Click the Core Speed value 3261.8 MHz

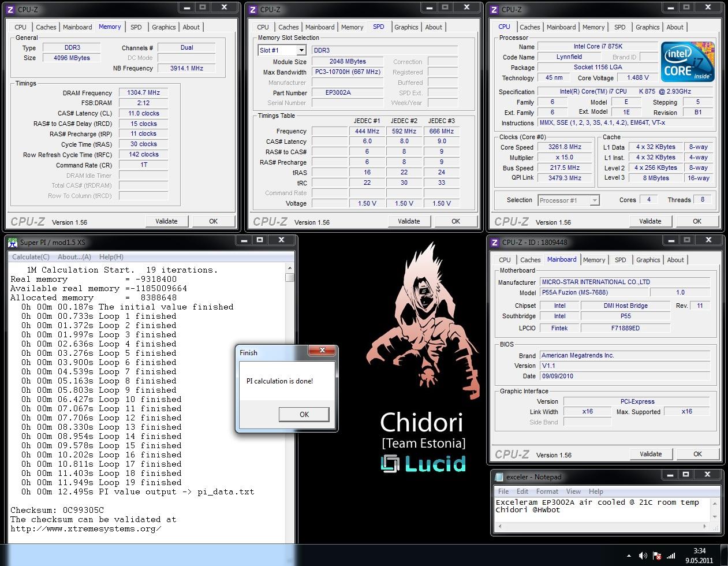point(565,147)
